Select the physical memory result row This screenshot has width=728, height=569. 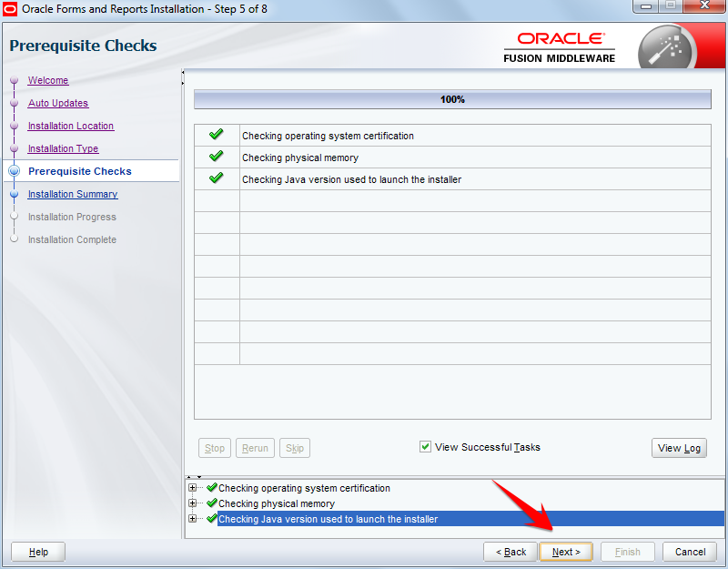[364, 157]
